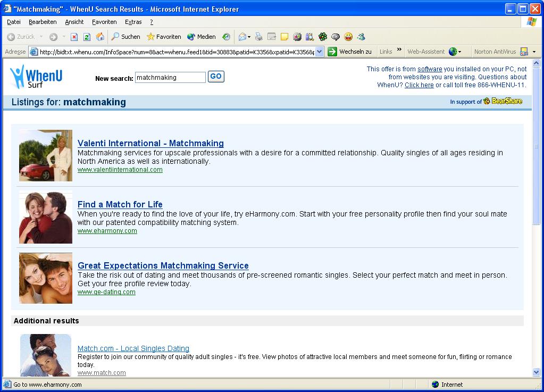Open the Web-Assistent globe dropdown arrow
The image size is (544, 392).
click(460, 52)
